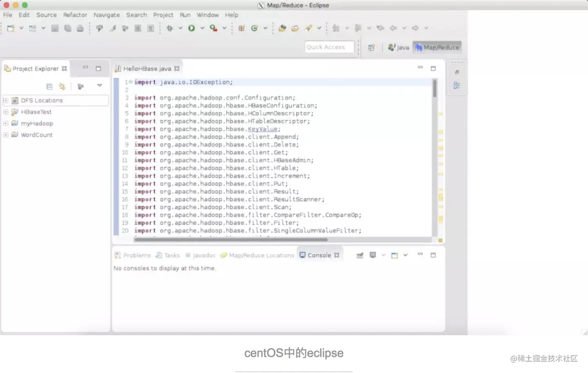The image size is (588, 373).
Task: Click the Forward navigation arrow
Action: click(x=415, y=28)
